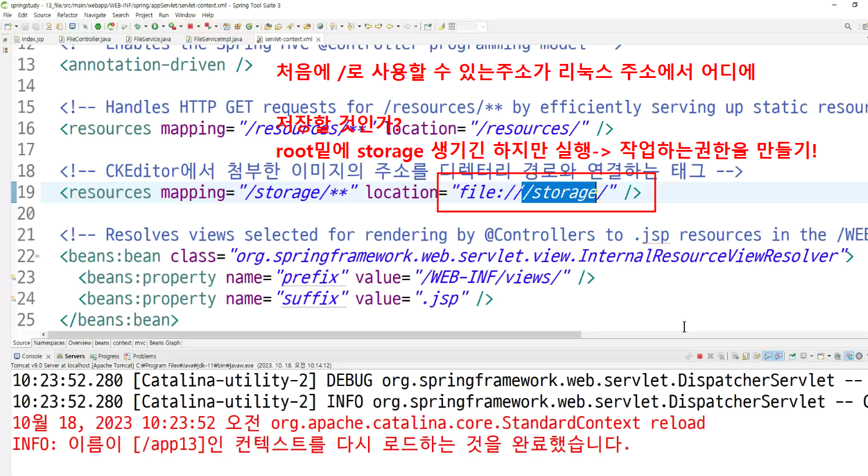Open the Project menu
Image resolution: width=868 pixels, height=476 pixels.
pyautogui.click(x=144, y=15)
